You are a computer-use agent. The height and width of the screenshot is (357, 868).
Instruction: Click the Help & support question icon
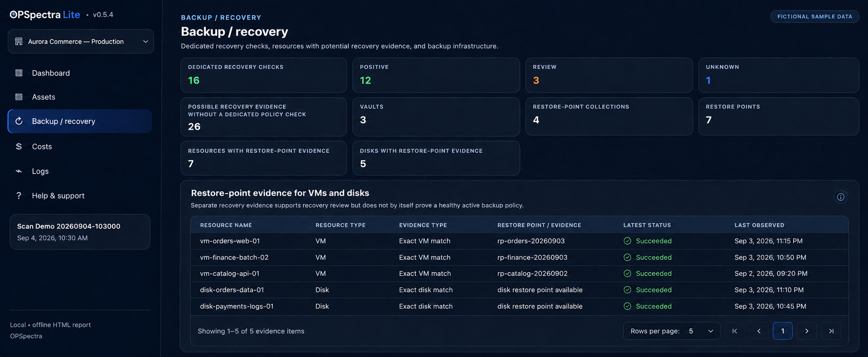coord(19,196)
